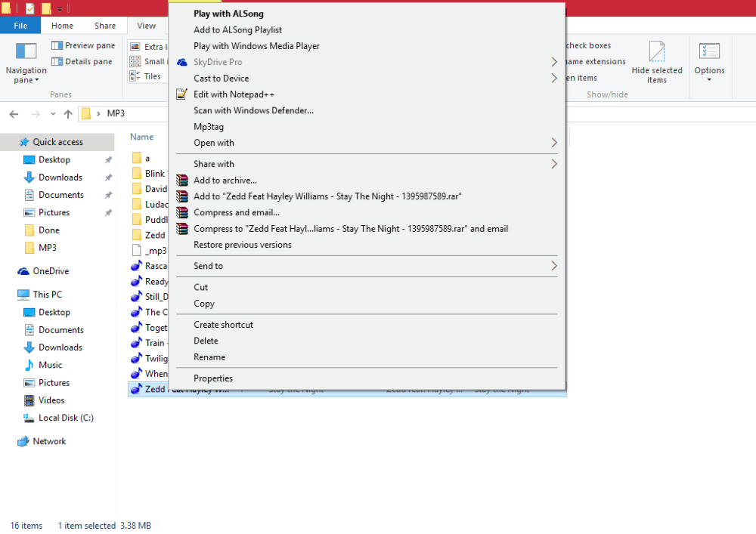Select Extra large icons layout icon
The width and height of the screenshot is (756, 534).
coord(135,47)
